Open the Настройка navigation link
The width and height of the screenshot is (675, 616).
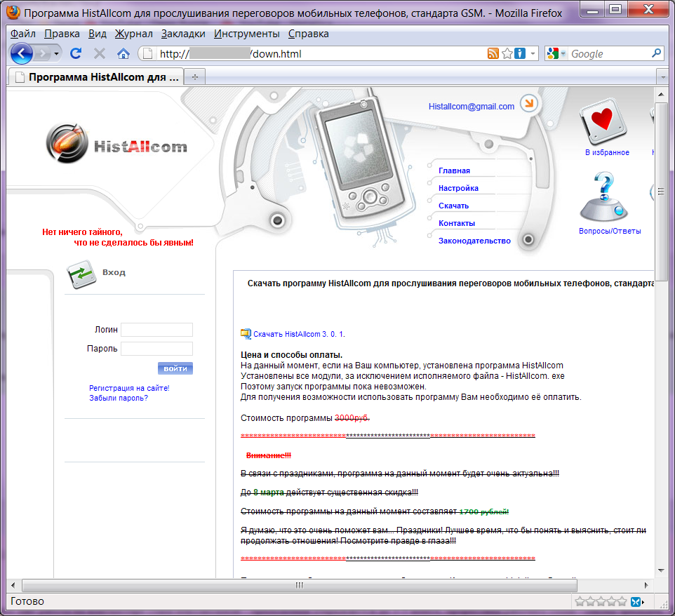click(x=458, y=188)
